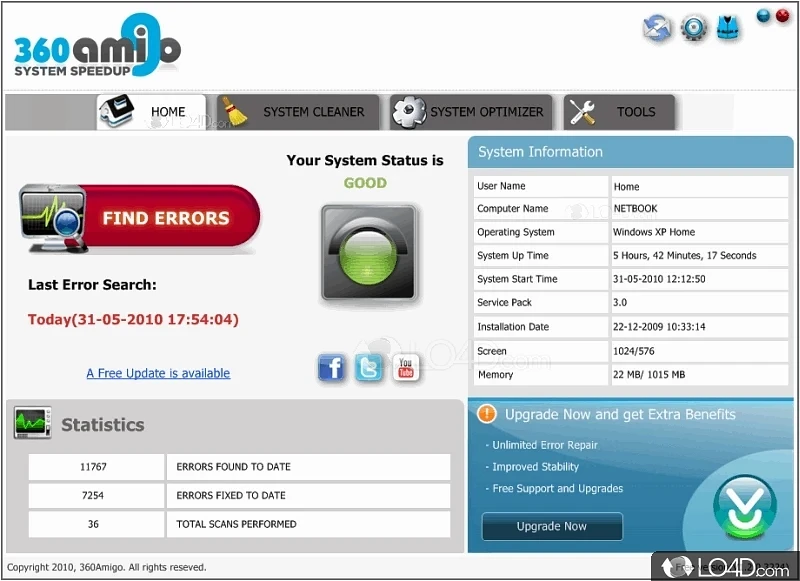This screenshot has width=800, height=581.
Task: Click the orange warning icon in Upgrade panel
Action: (485, 413)
